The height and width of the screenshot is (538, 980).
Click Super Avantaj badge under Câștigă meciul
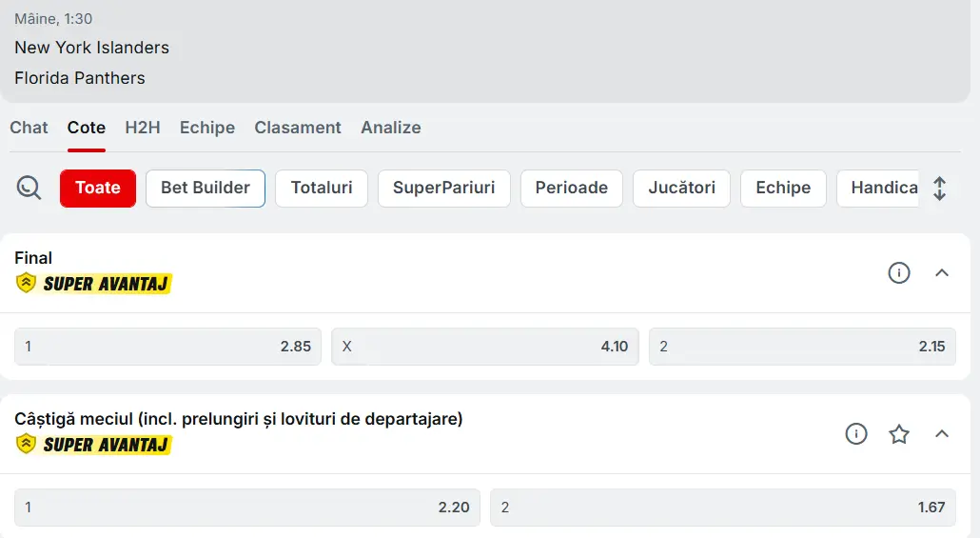click(x=93, y=444)
